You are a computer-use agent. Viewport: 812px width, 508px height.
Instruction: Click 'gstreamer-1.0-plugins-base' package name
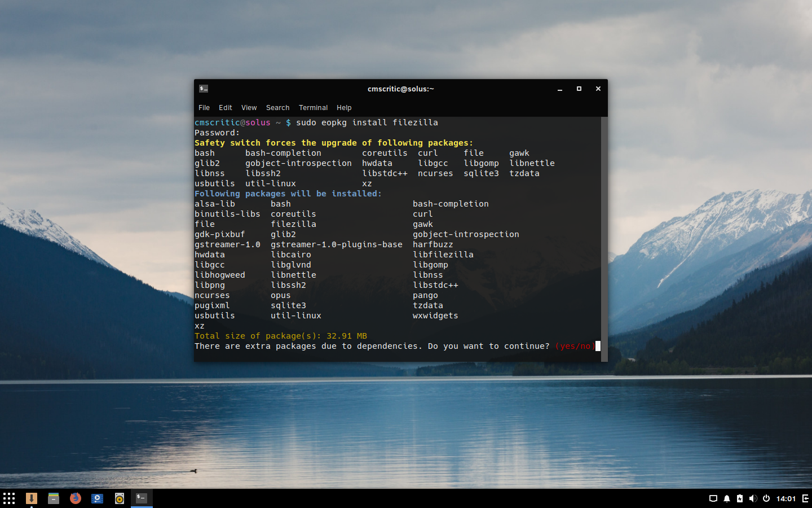pyautogui.click(x=337, y=244)
